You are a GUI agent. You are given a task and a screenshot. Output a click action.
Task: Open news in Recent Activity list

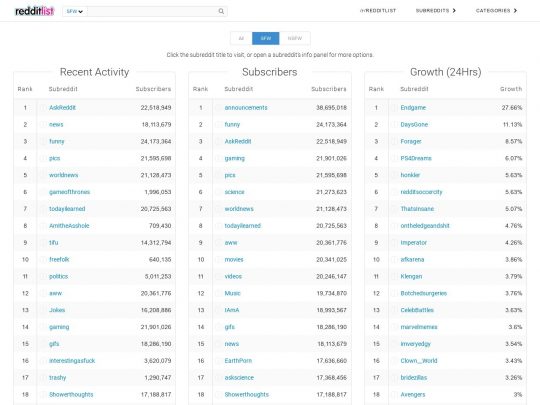[x=56, y=125]
